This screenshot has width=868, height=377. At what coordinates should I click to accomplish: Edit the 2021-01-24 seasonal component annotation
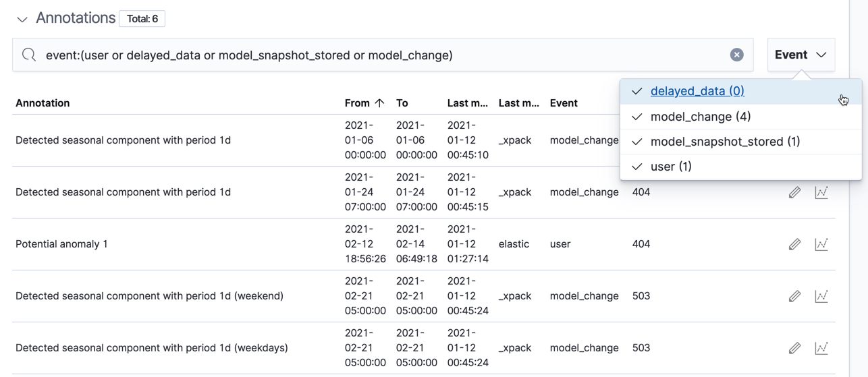794,192
